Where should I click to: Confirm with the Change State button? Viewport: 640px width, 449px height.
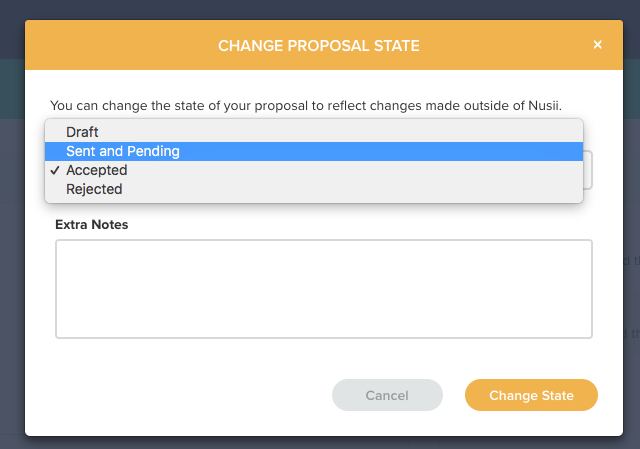531,396
